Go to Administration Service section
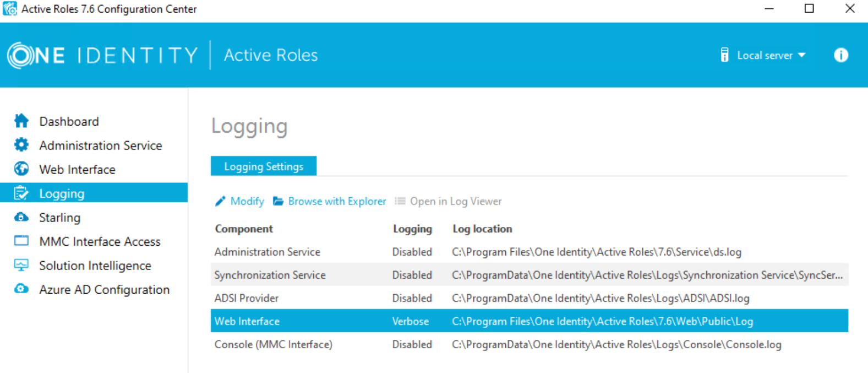 (101, 145)
